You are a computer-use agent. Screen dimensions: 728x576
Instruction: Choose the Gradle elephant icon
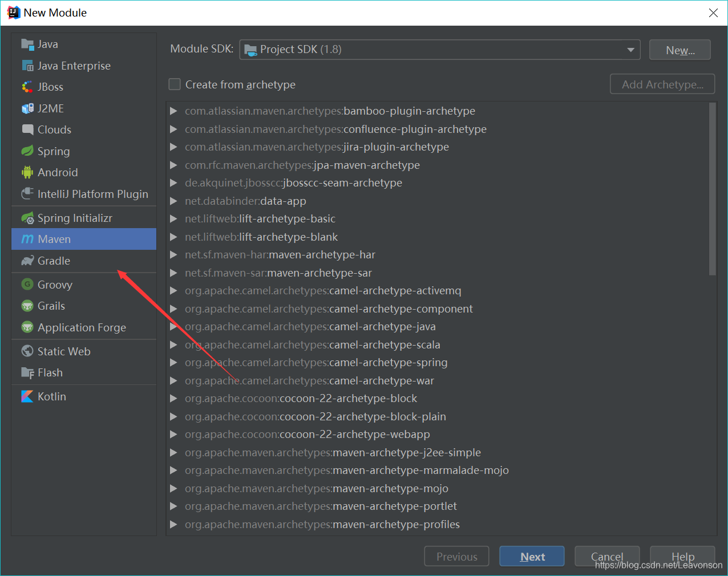[27, 261]
